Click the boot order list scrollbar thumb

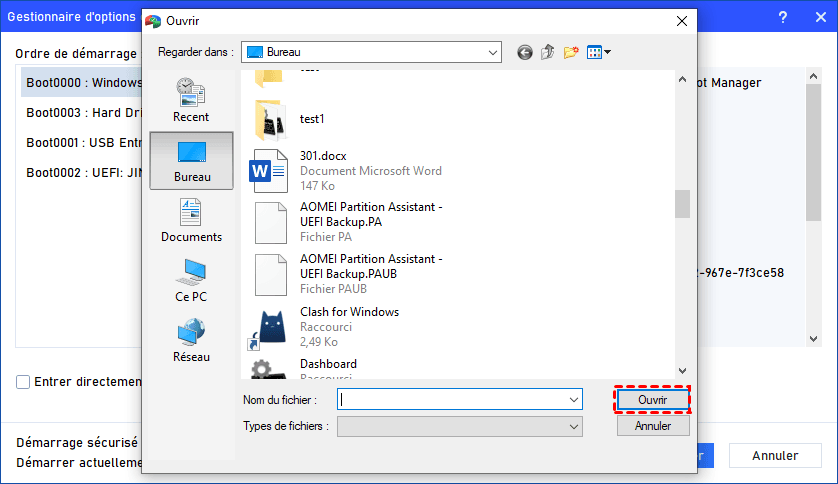point(813,153)
